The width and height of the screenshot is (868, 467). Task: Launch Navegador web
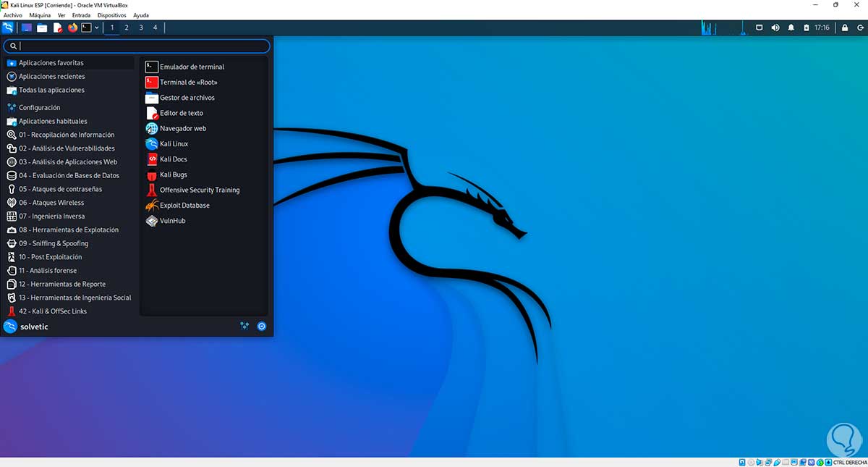click(x=205, y=128)
